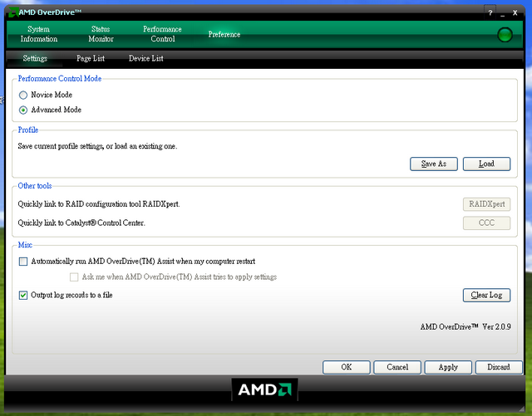The height and width of the screenshot is (416, 532).
Task: Launch the RAIDXpert tool button
Action: pos(486,204)
